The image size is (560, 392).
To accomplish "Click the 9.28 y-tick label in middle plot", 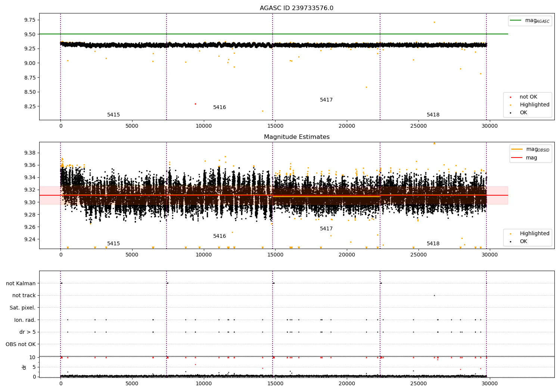I will (x=29, y=215).
